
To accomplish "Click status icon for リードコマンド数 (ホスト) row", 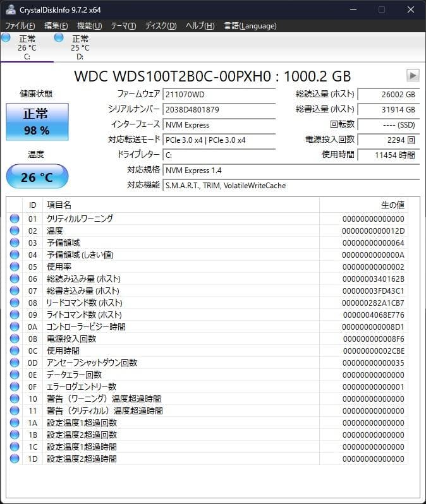I will click(x=15, y=303).
